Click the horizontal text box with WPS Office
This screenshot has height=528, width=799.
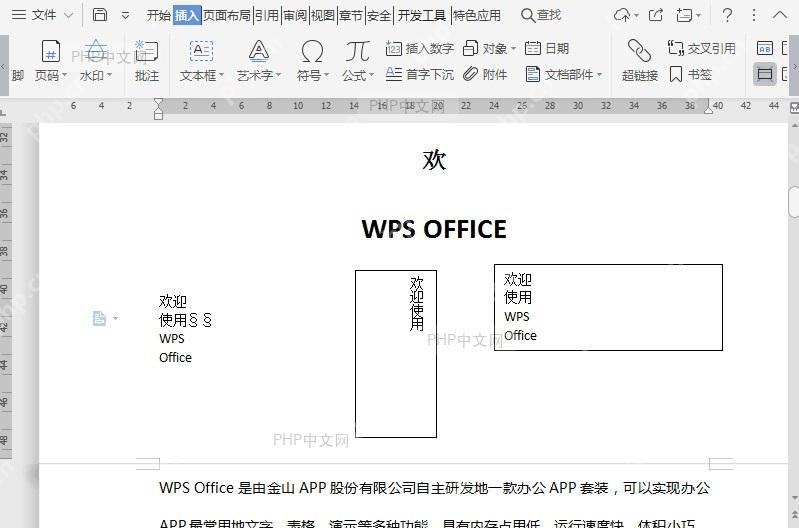coord(608,307)
